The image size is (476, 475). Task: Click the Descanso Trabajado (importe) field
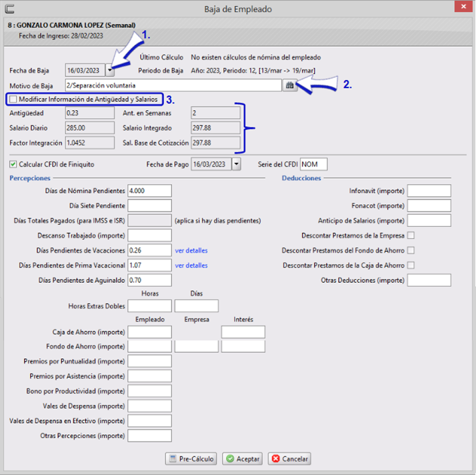[149, 235]
